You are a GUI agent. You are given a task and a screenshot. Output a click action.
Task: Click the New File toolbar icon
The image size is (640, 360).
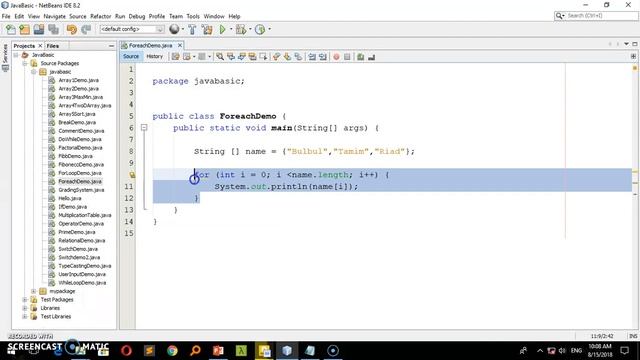click(11, 29)
